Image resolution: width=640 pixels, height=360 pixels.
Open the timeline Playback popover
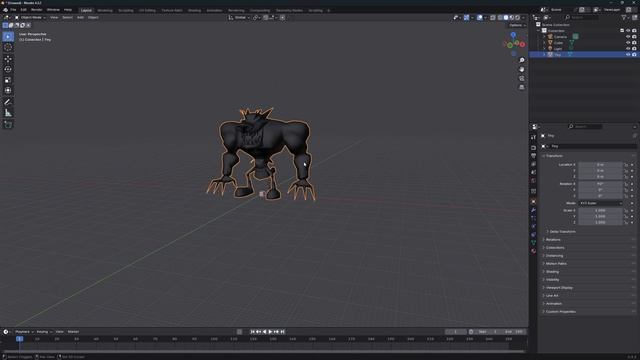(24, 332)
